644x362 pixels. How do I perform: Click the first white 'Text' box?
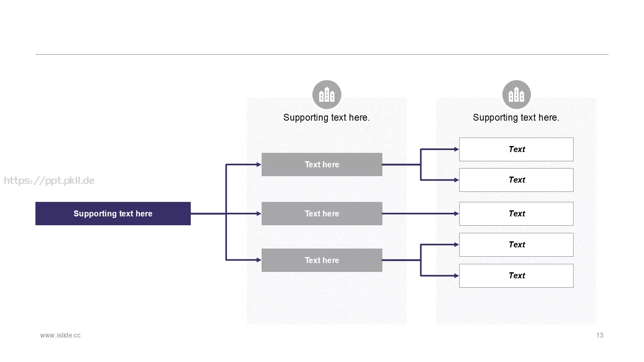[516, 149]
